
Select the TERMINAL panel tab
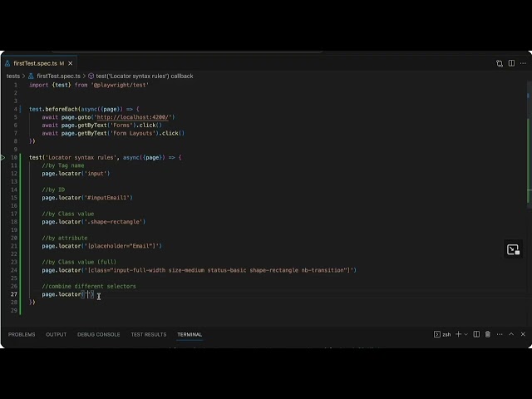point(190,334)
